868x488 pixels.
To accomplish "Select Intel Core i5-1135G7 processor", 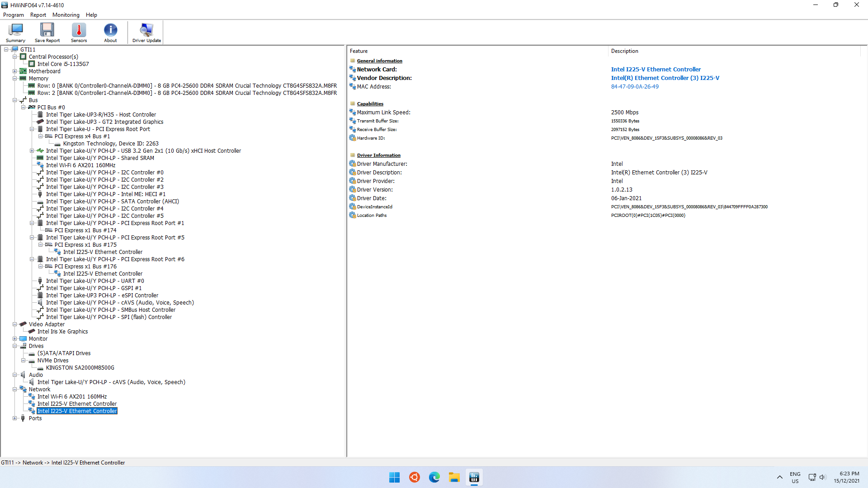I will [x=63, y=64].
